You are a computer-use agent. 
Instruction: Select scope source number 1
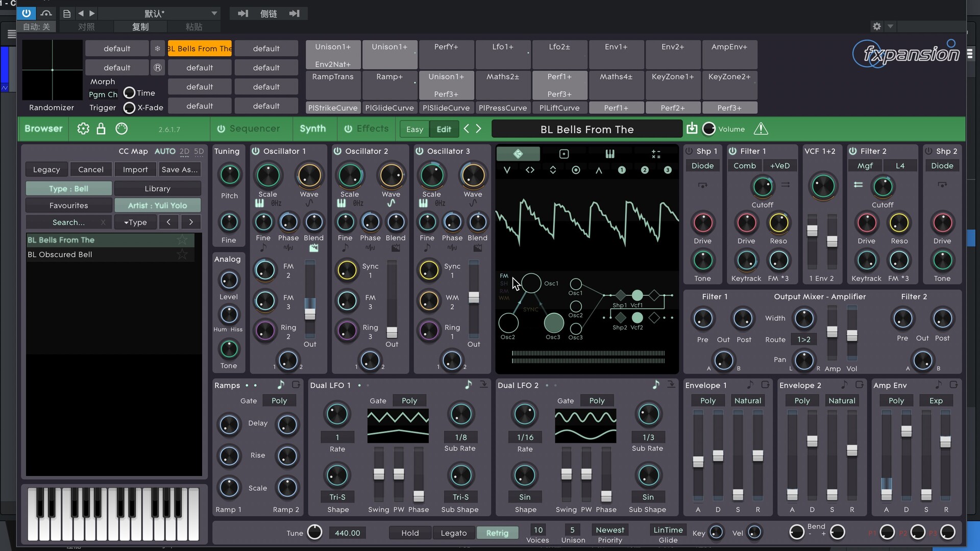pos(622,170)
